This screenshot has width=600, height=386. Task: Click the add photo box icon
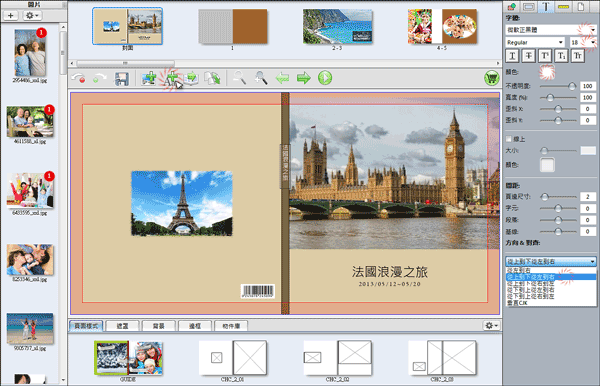[149, 78]
